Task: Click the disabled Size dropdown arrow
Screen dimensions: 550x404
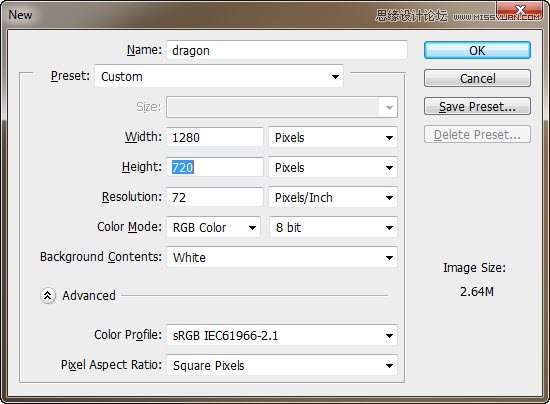Action: [389, 107]
